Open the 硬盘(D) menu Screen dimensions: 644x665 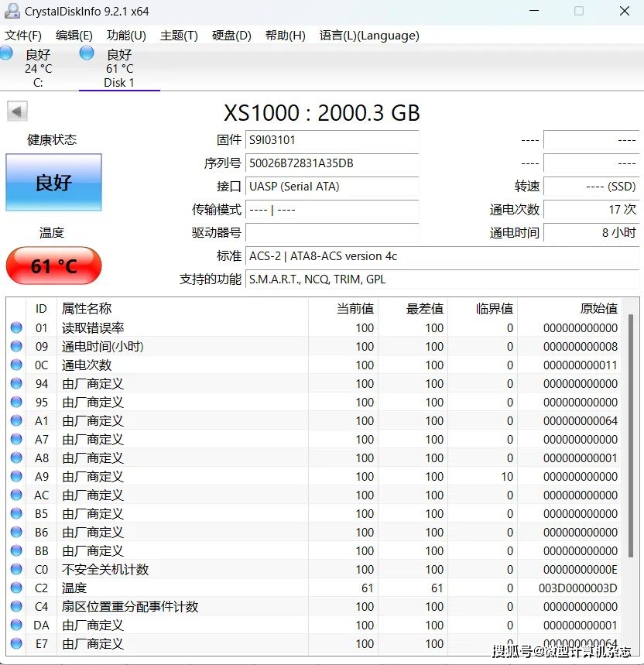pos(231,36)
